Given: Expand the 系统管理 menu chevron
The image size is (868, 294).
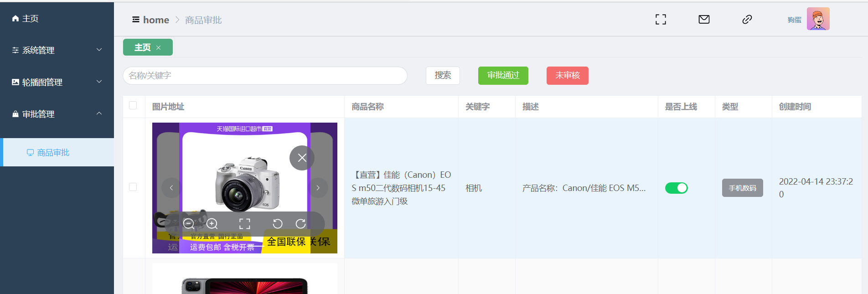Looking at the screenshot, I should [99, 50].
